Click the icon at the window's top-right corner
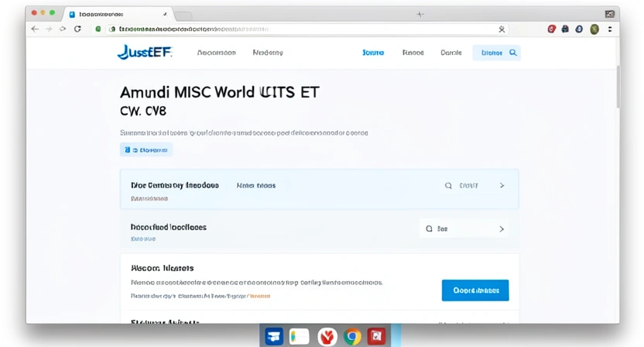Screen dimensions: 644x347 [609, 14]
